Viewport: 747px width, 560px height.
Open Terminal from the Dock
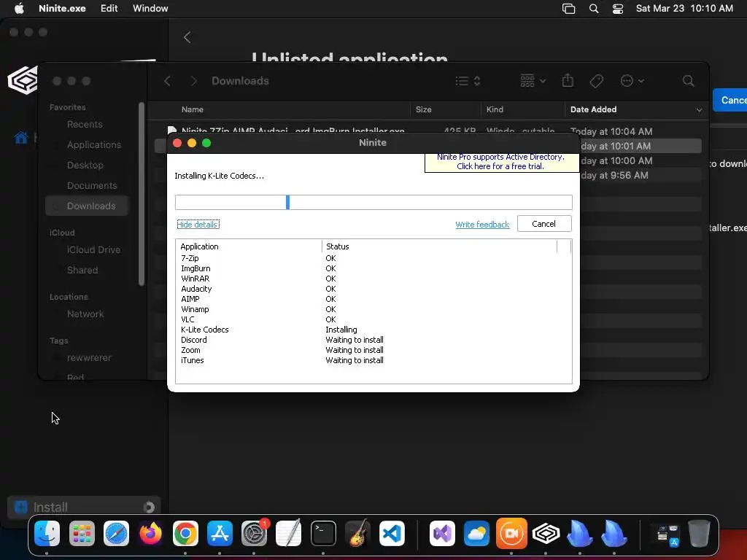[x=323, y=533]
